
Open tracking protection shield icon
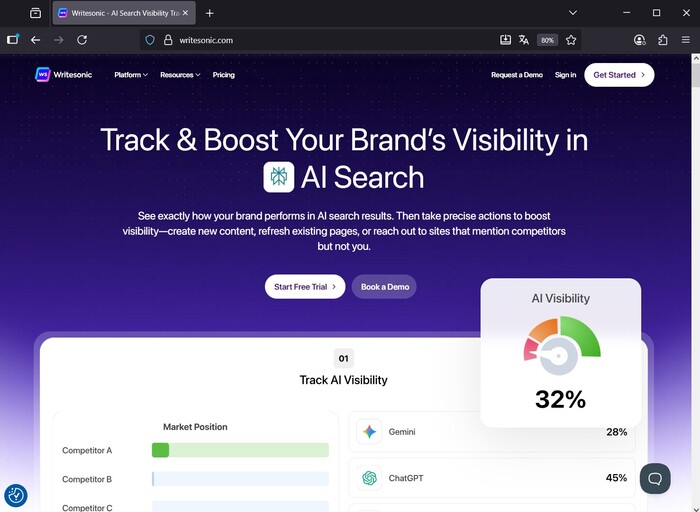[x=150, y=40]
